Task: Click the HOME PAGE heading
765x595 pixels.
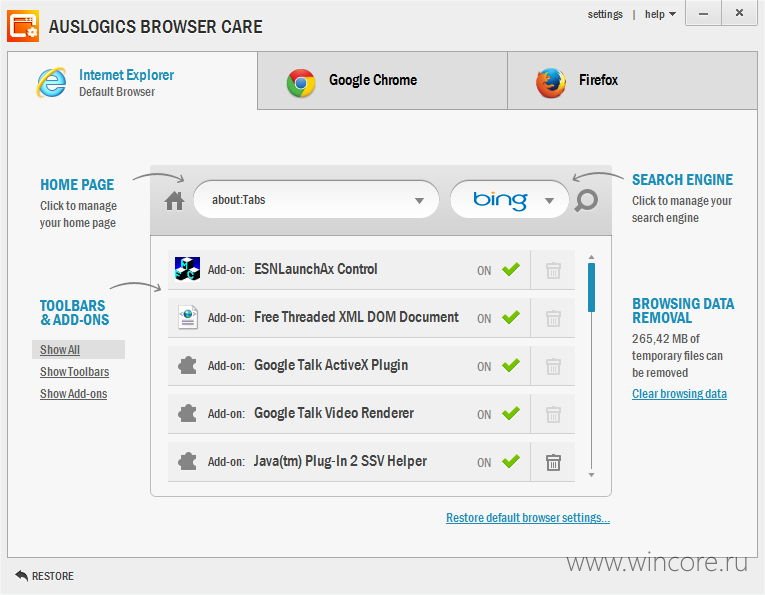Action: tap(77, 185)
